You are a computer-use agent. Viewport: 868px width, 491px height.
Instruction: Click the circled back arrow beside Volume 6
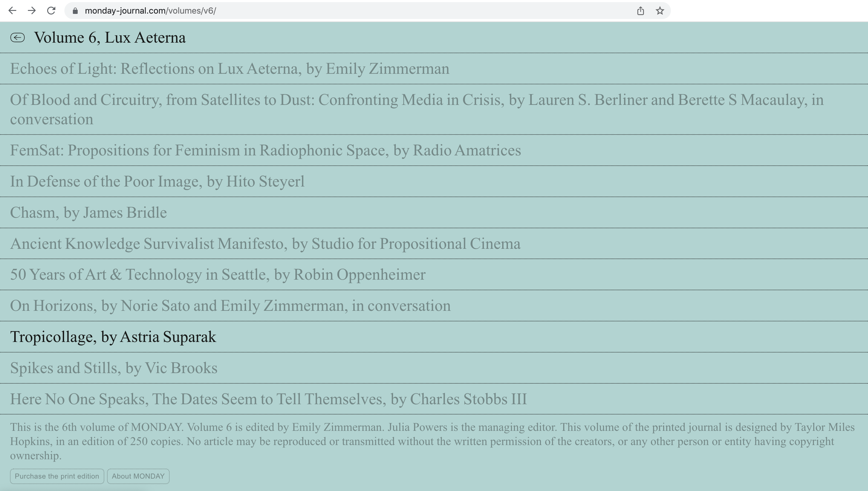click(x=18, y=37)
